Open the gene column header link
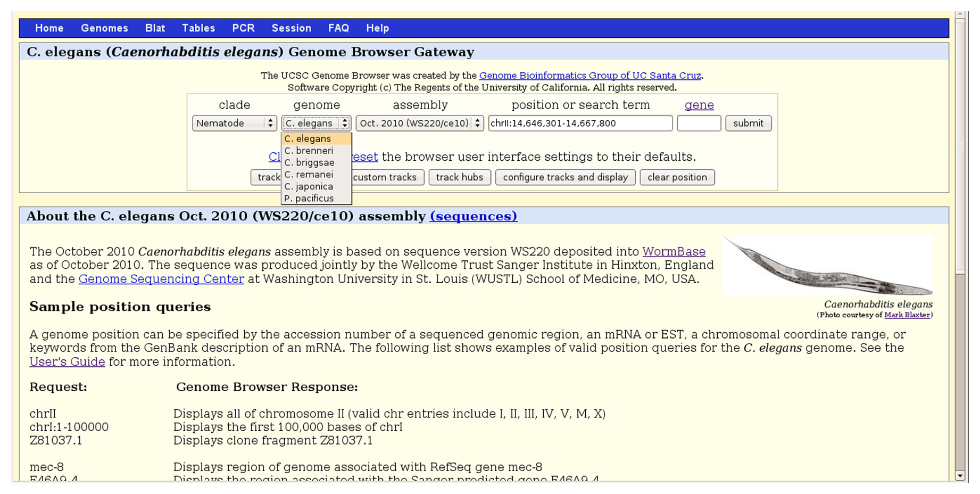Image resolution: width=980 pixels, height=494 pixels. coord(699,105)
